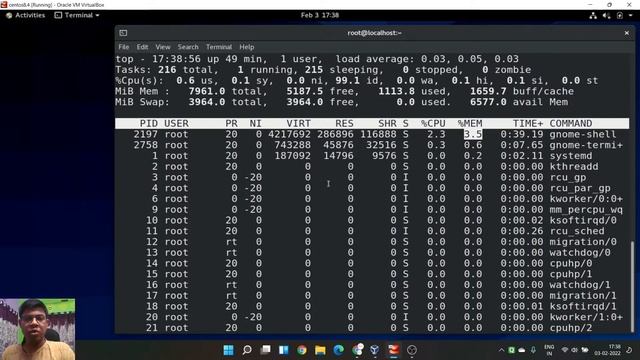Click the kthreadd process name
This screenshot has width=640, height=360.
574,167
